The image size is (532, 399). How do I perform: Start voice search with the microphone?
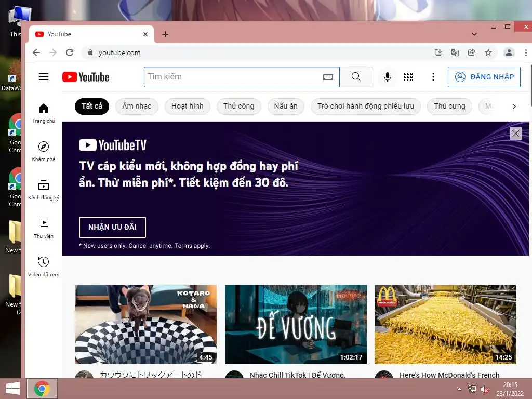point(387,77)
